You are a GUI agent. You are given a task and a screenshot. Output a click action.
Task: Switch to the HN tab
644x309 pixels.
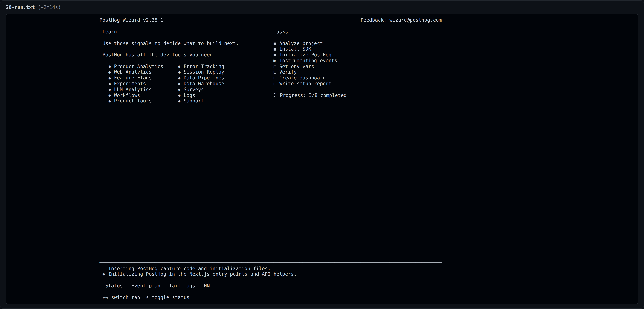(x=207, y=286)
